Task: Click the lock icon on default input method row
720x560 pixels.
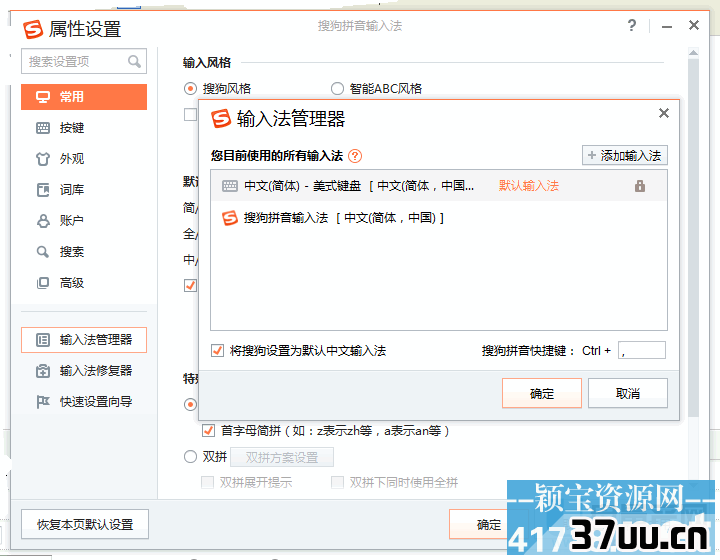Action: pos(640,185)
